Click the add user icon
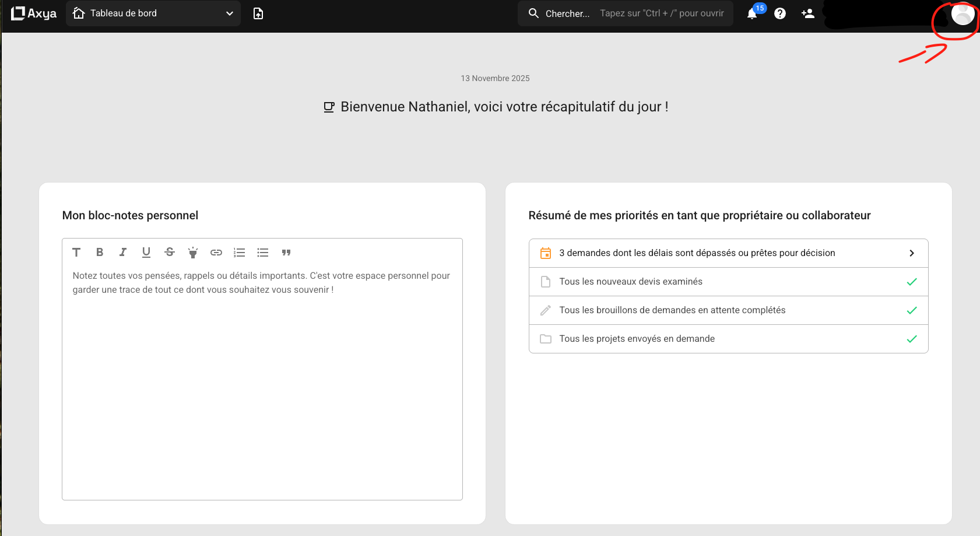 tap(807, 13)
